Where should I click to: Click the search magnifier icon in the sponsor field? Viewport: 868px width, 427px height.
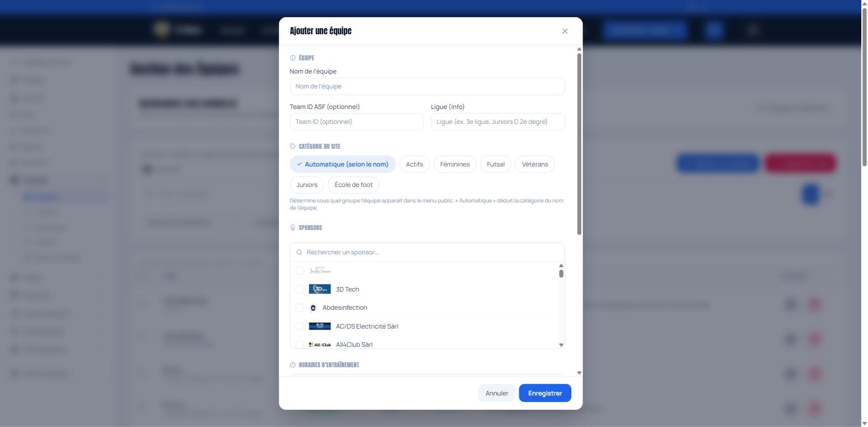click(x=299, y=252)
